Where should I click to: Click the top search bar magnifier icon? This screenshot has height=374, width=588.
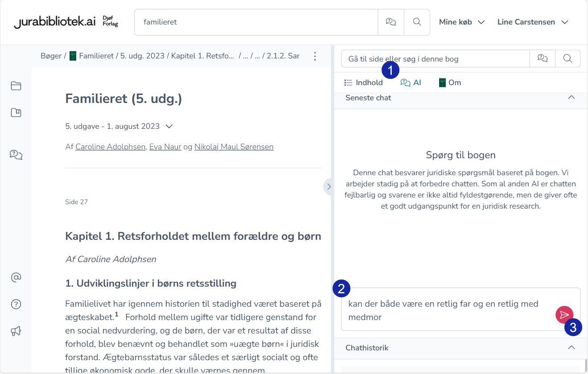(x=417, y=22)
